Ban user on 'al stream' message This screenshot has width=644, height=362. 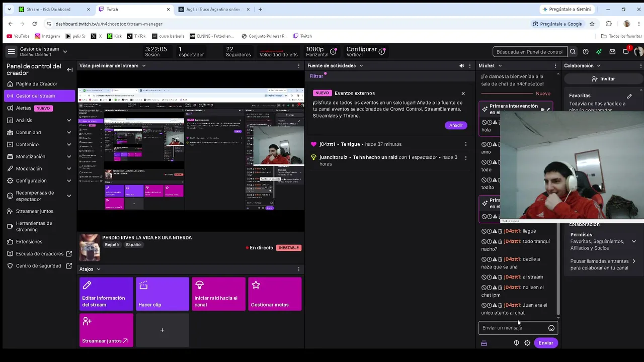(484, 277)
